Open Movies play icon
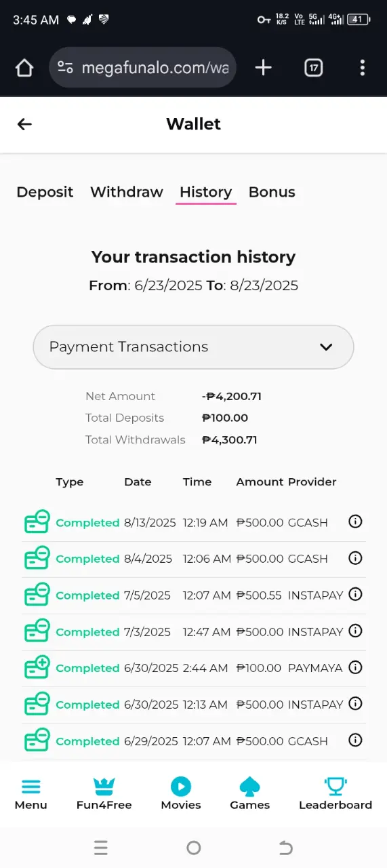387x868 pixels. (181, 787)
